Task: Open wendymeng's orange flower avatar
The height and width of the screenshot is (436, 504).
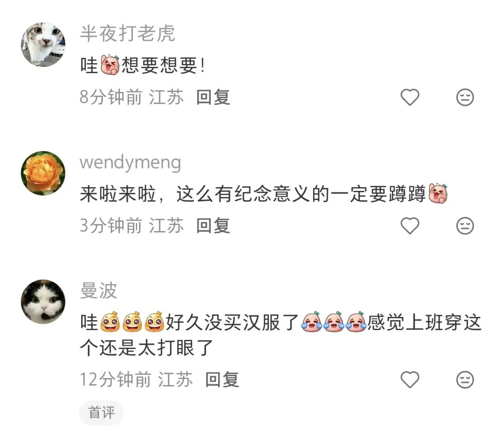Action: (x=43, y=173)
